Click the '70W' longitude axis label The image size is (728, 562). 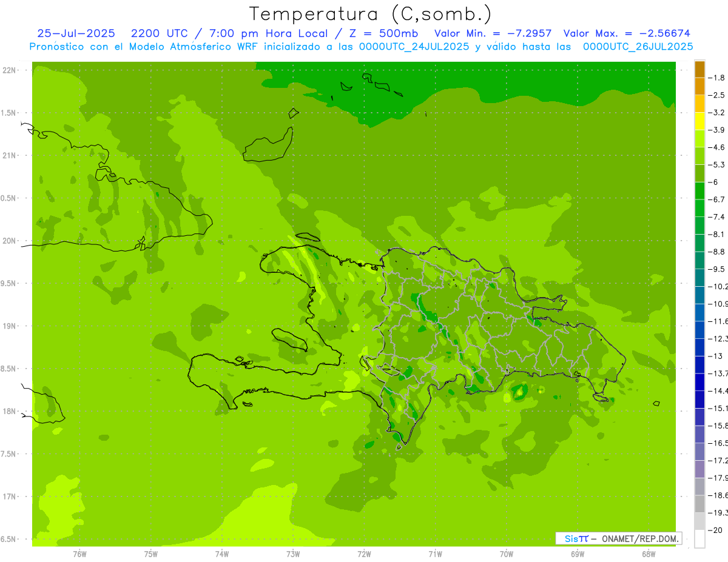507,554
